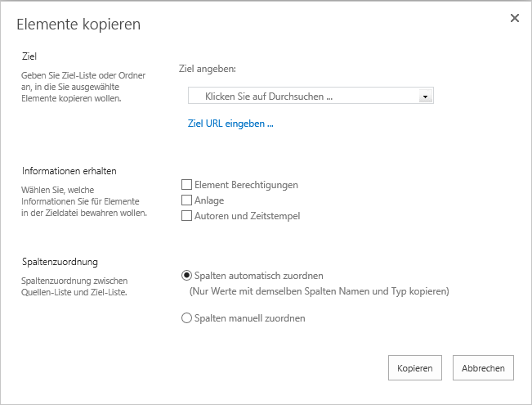
Task: Check the Autoren und Zeitstempel box
Action: [186, 216]
